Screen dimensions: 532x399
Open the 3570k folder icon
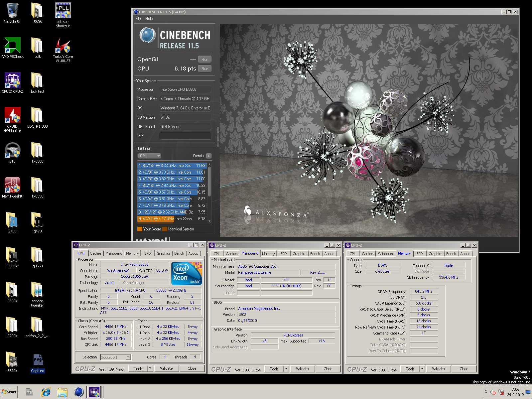click(x=12, y=362)
